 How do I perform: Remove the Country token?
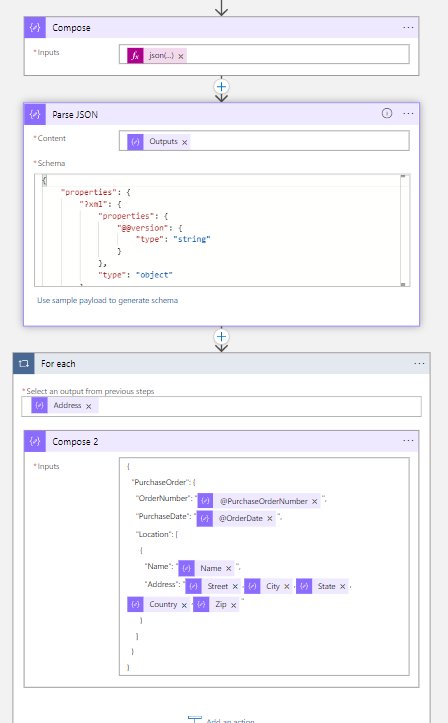tap(184, 605)
